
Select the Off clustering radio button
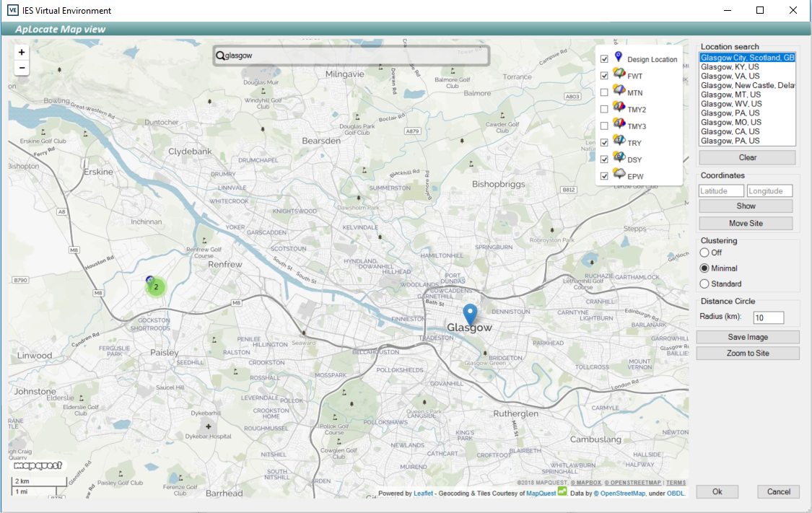coord(704,253)
